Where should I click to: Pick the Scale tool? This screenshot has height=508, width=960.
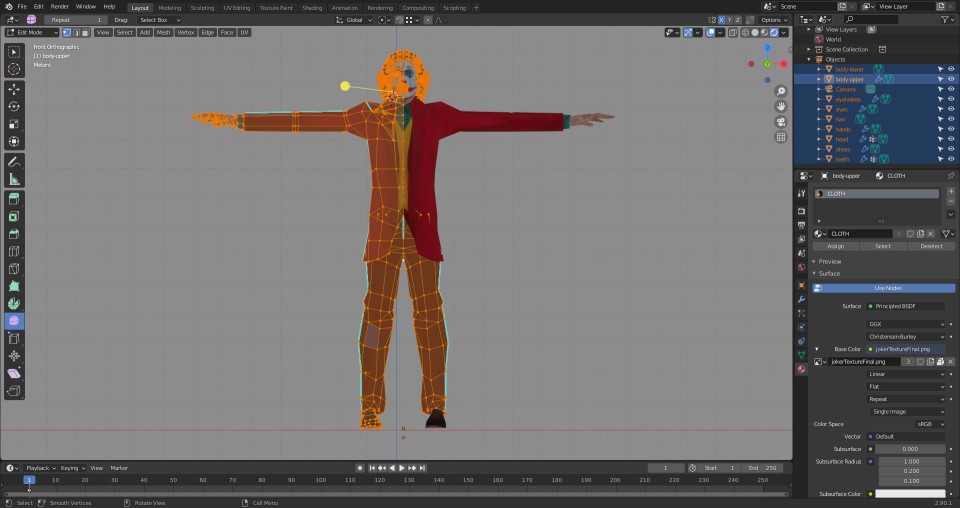pos(14,125)
